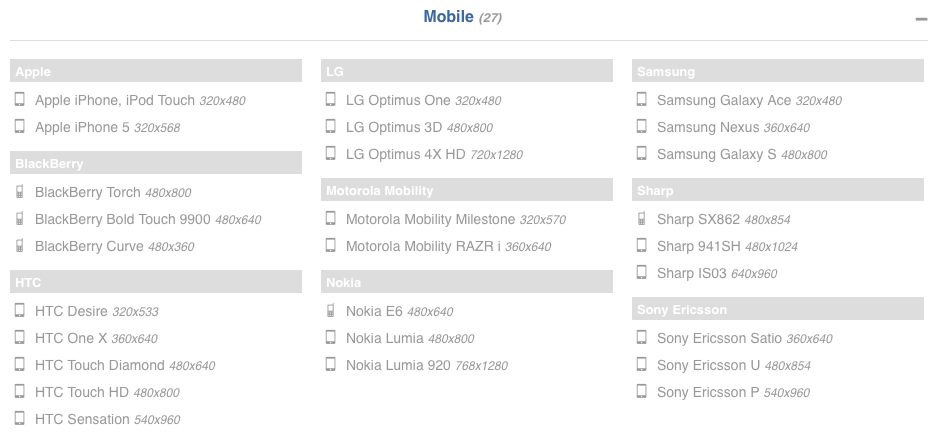Click the phone icon beside Sony Ericsson Satio
This screenshot has height=439, width=941.
[x=642, y=338]
